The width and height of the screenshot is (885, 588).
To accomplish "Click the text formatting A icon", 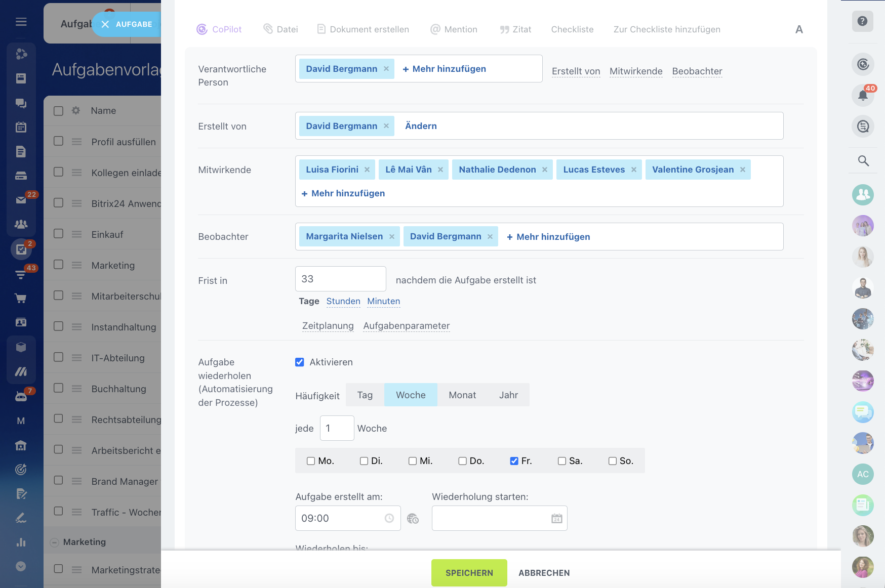I will (799, 29).
